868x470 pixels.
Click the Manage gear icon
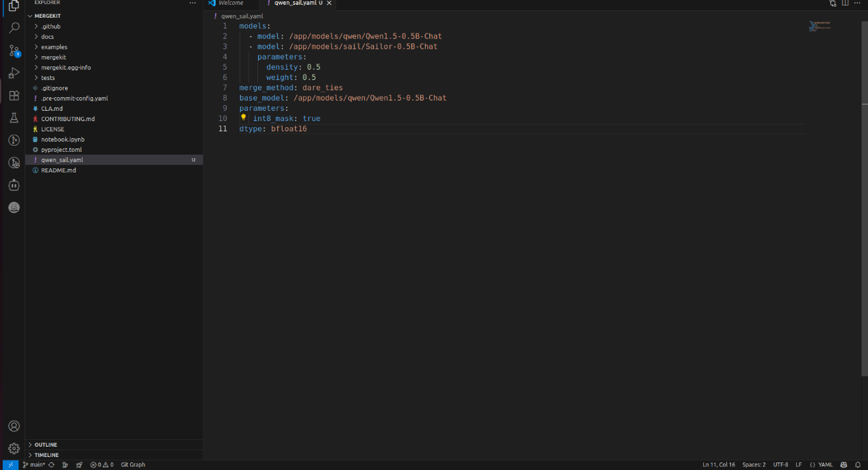[x=14, y=449]
